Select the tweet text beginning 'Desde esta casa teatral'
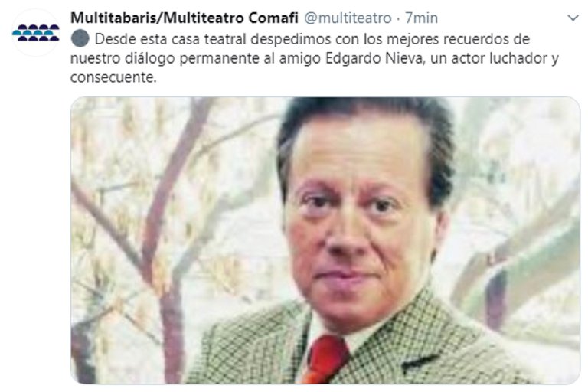 [x=314, y=58]
